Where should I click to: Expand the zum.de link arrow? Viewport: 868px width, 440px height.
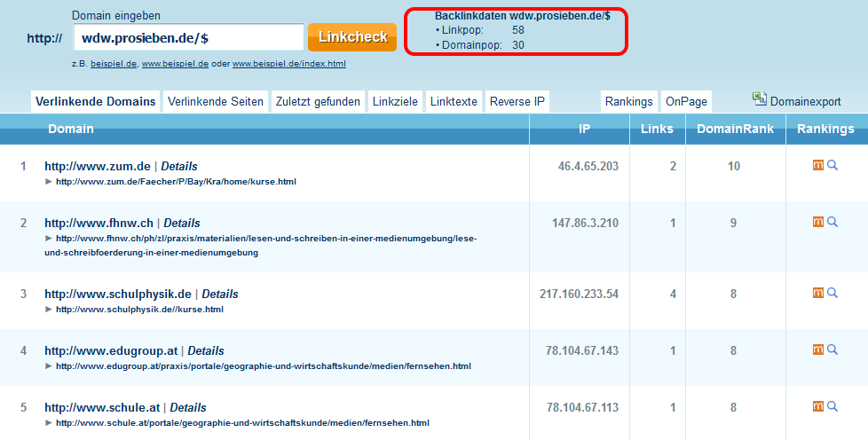tap(49, 182)
